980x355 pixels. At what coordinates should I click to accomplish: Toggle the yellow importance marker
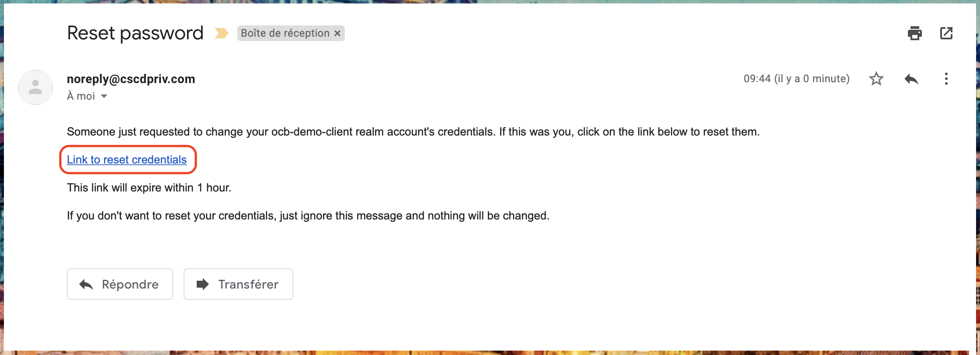click(x=222, y=33)
